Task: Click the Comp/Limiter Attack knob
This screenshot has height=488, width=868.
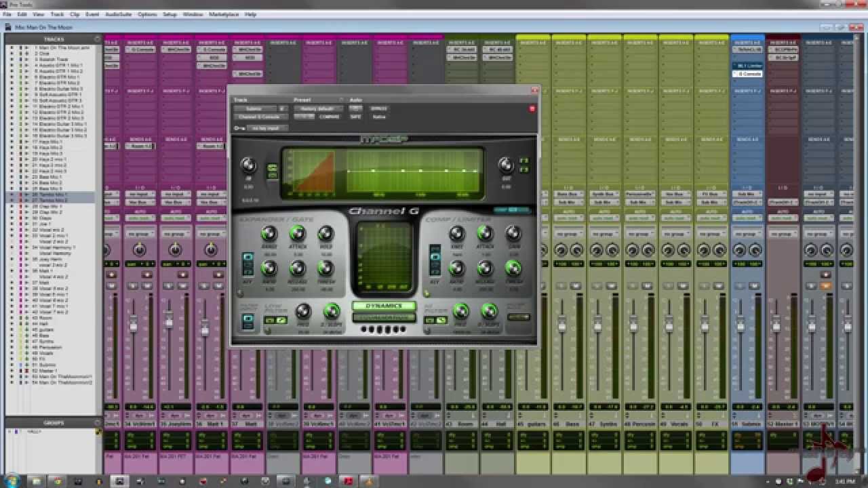Action: [485, 235]
